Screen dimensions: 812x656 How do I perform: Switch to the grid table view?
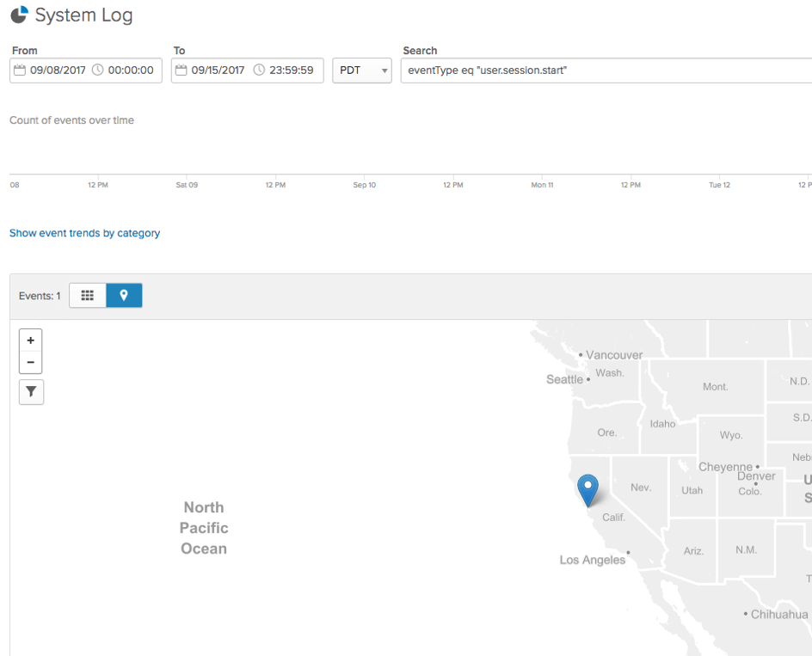tap(88, 296)
